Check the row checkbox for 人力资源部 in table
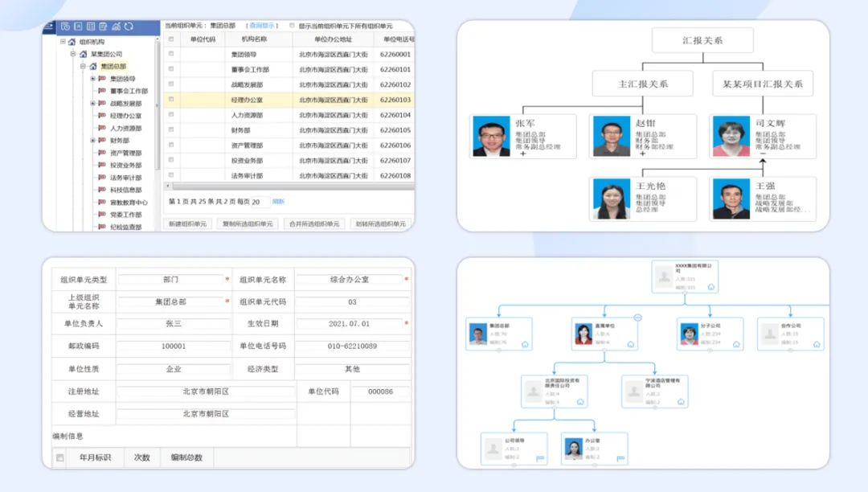The image size is (868, 492). 171,115
